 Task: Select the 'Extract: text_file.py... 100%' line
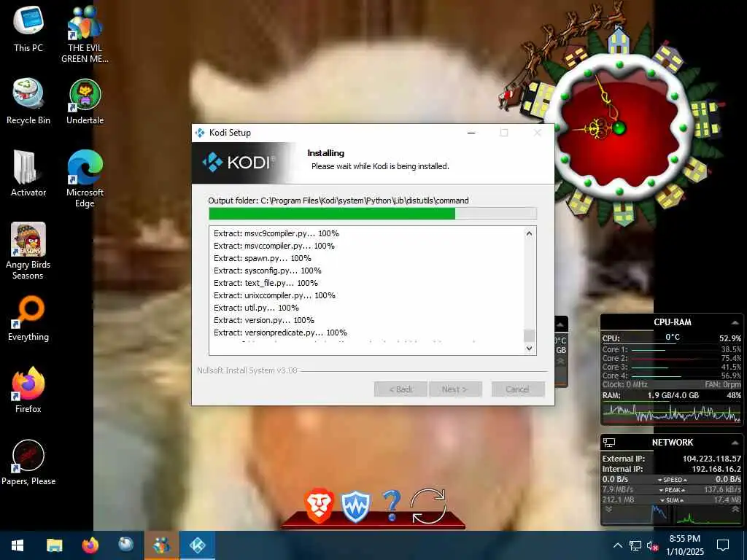click(x=266, y=283)
